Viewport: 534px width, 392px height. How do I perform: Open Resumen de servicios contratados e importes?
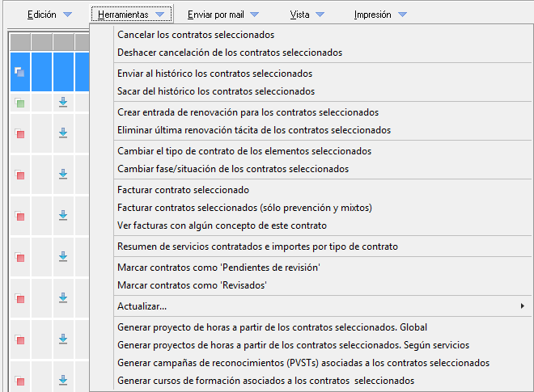coord(257,247)
